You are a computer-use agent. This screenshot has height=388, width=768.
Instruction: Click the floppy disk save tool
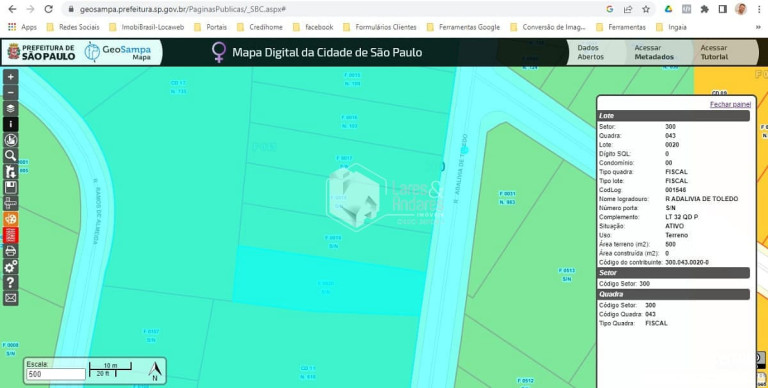pyautogui.click(x=10, y=187)
